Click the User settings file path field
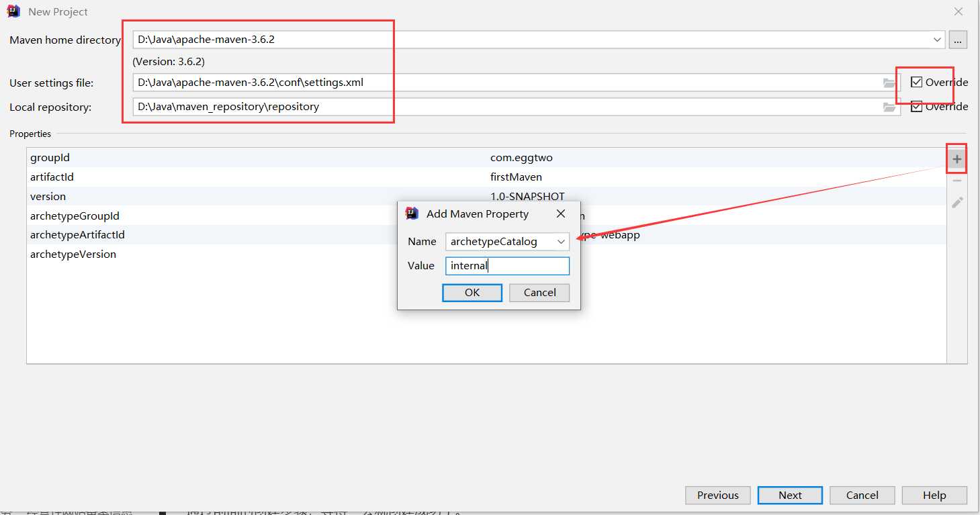 (x=516, y=83)
